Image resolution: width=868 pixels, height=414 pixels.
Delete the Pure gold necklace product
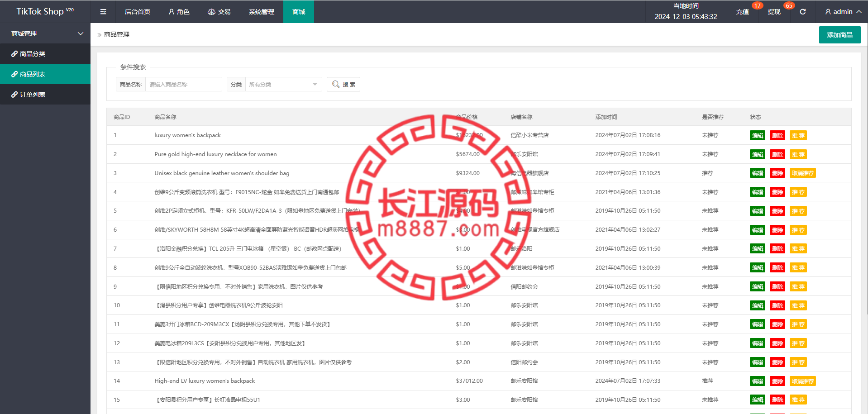point(777,154)
